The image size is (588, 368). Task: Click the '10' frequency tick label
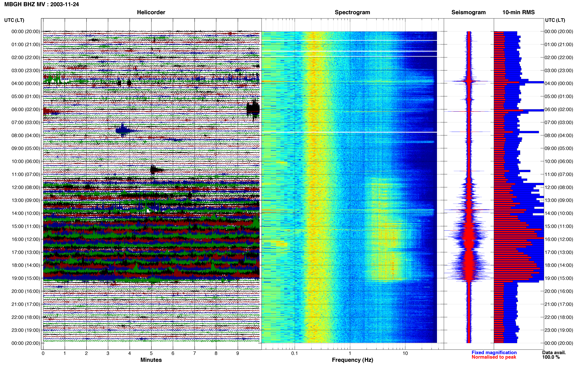coord(405,353)
